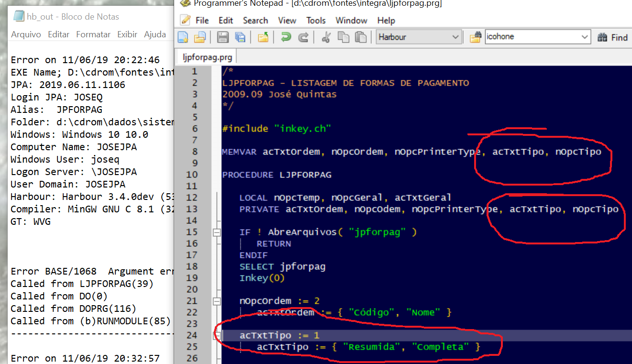Click the Find button with binoculars
The height and width of the screenshot is (364, 632).
coord(613,37)
